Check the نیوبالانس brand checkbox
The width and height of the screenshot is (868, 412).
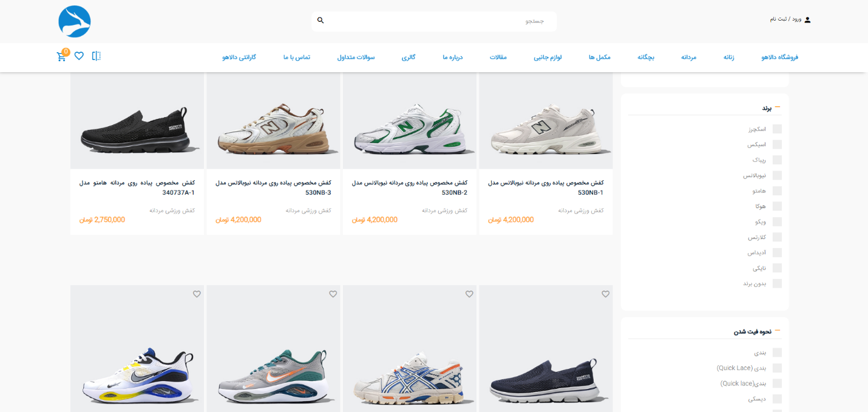click(777, 175)
